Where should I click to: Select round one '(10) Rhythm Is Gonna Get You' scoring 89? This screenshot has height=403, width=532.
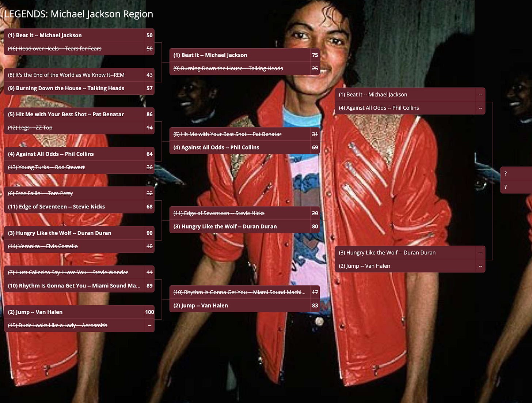pos(79,286)
